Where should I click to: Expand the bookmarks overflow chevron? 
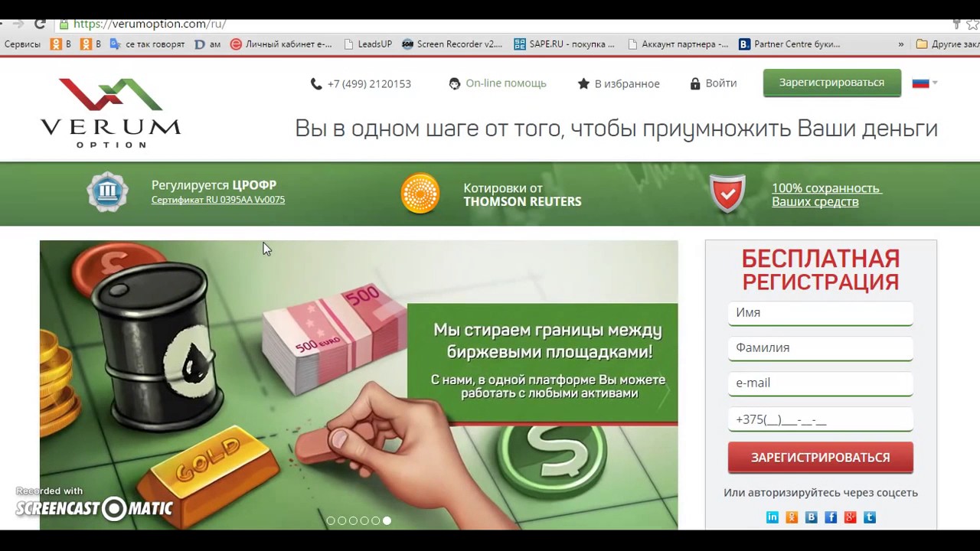pyautogui.click(x=901, y=44)
